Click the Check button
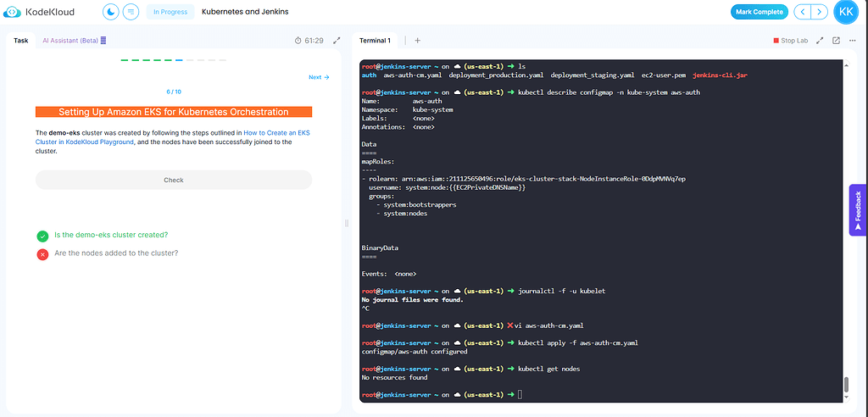The image size is (868, 417). (x=173, y=180)
